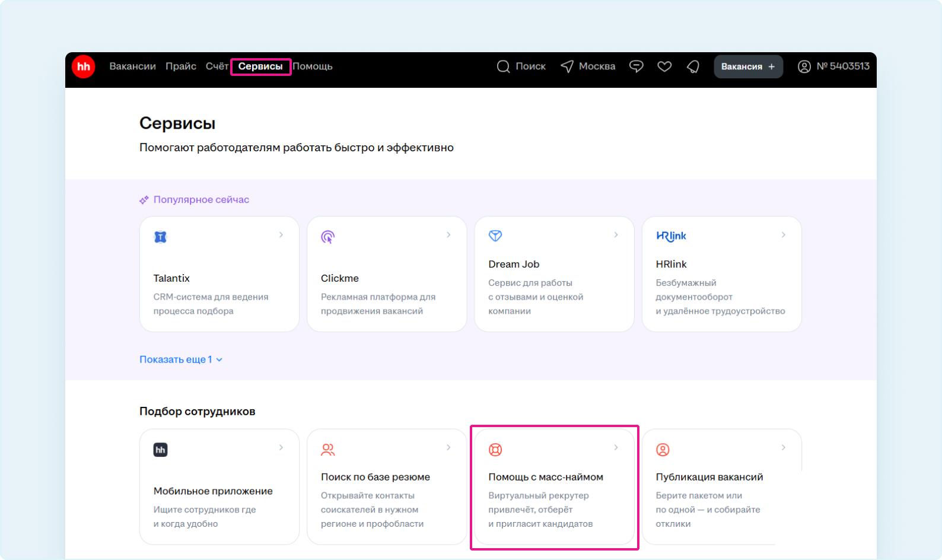Open the Dream Job service title
This screenshot has height=560, width=942.
click(x=514, y=264)
